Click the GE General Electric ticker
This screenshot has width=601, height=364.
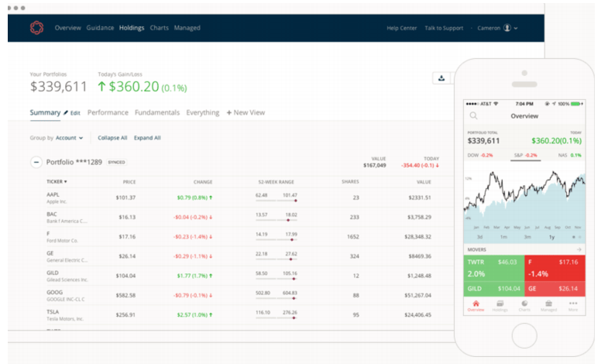click(67, 256)
